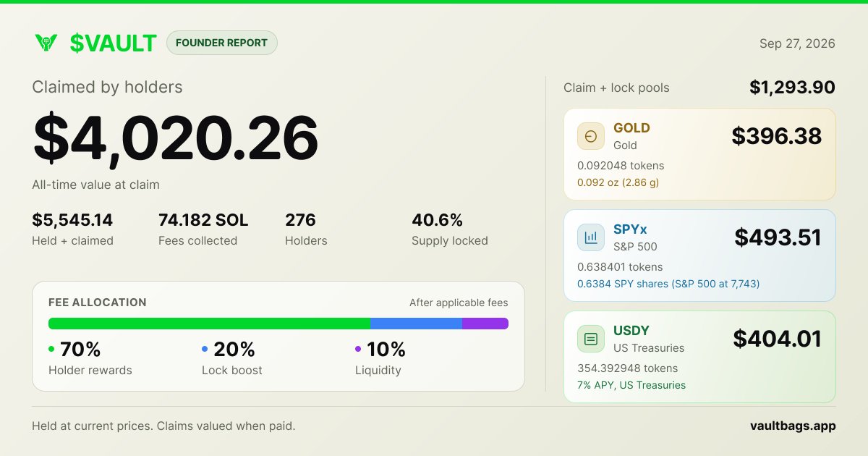Screen dimensions: 868x456
Task: Open the vaultbags.app link
Action: coord(793,426)
